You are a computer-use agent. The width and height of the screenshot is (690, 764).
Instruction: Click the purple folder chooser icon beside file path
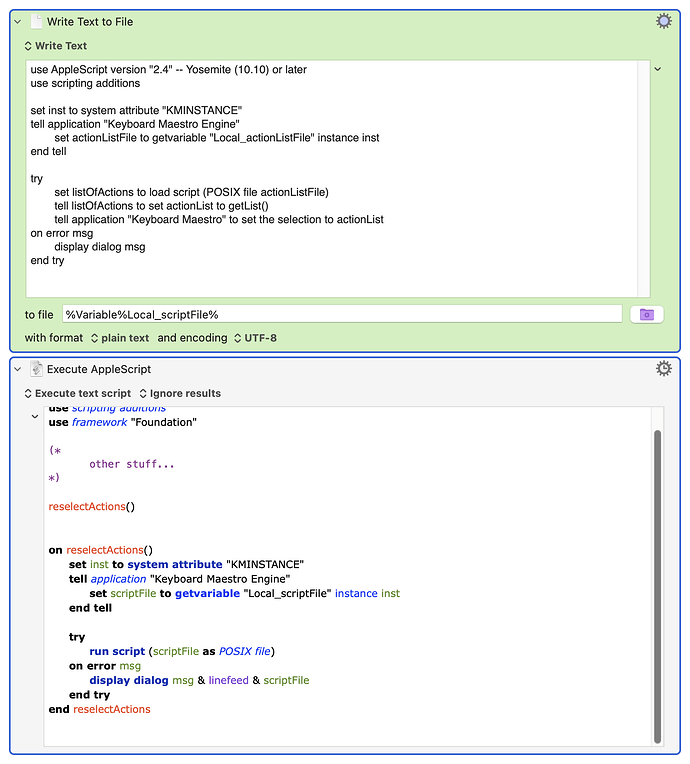pyautogui.click(x=647, y=315)
